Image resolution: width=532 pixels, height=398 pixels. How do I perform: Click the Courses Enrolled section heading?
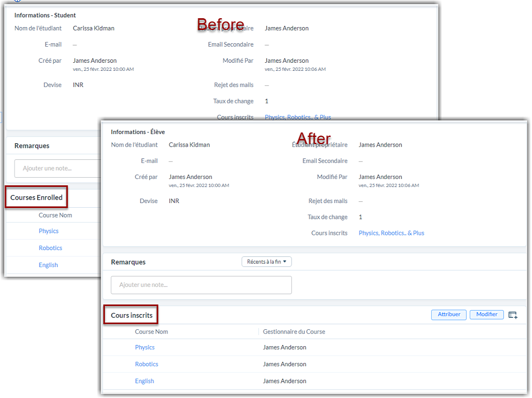click(x=36, y=198)
